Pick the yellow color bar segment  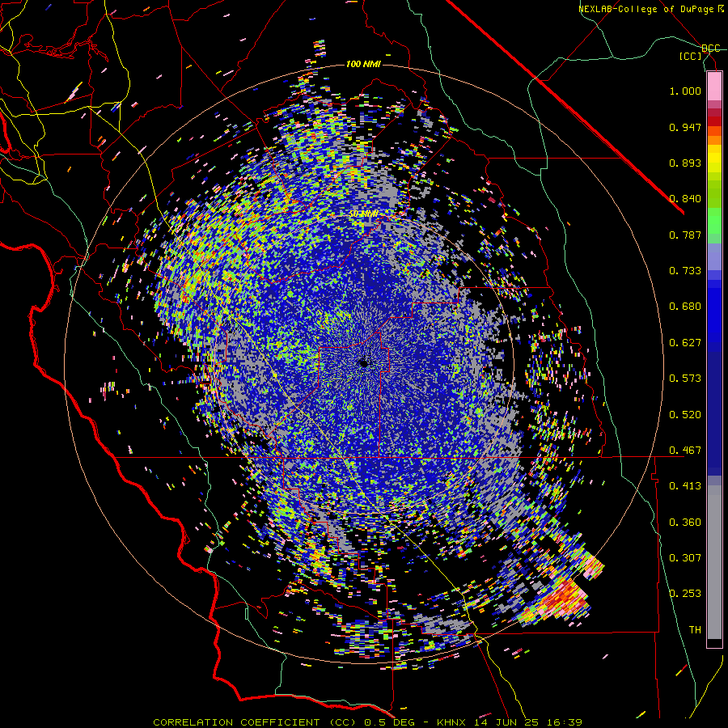(714, 159)
